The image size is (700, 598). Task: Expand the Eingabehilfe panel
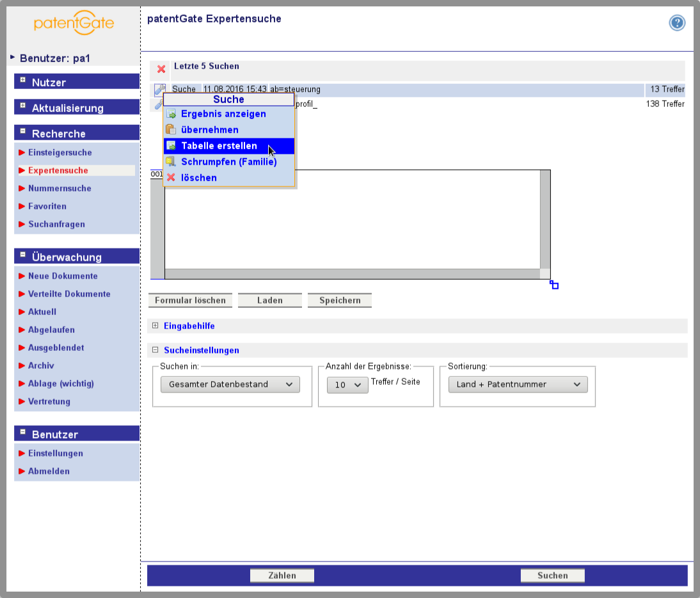[x=155, y=326]
